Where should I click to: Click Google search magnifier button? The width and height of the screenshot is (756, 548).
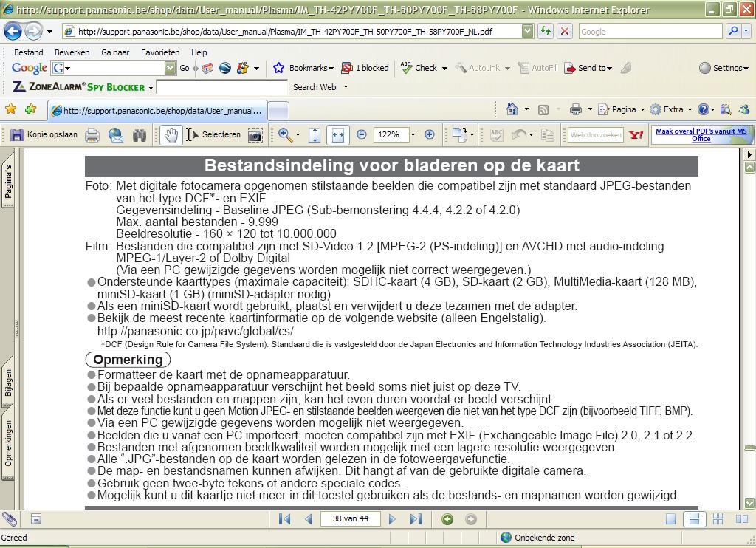(x=733, y=31)
